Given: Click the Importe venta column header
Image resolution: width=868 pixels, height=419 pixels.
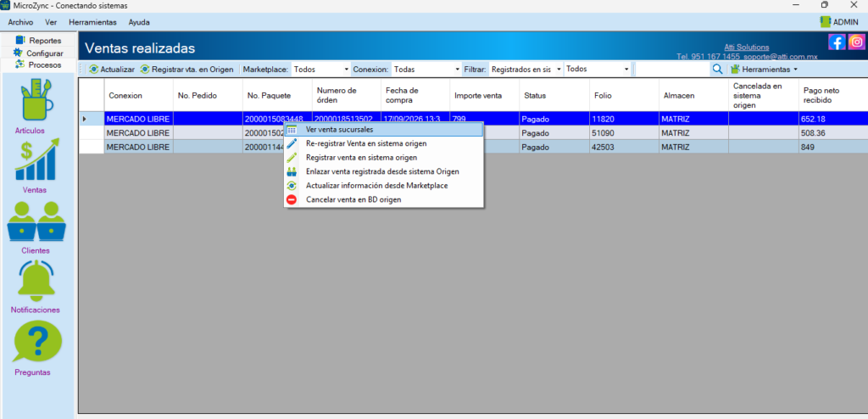Looking at the screenshot, I should point(484,95).
